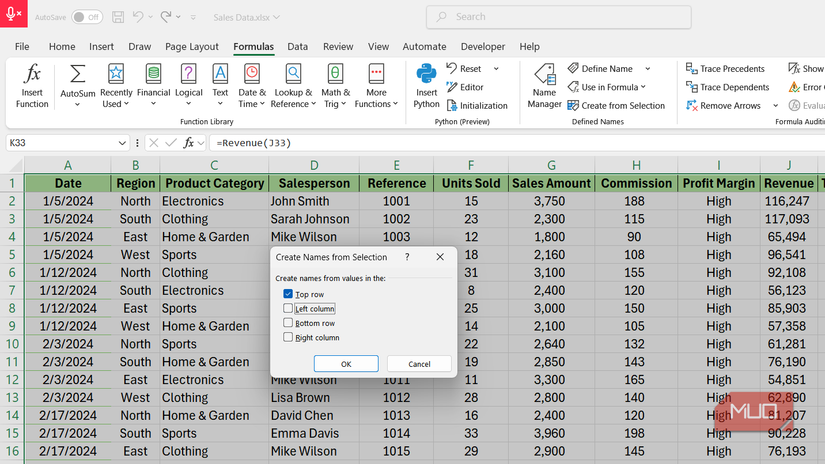Switch to the Page Layout tab
The image size is (825, 464).
[x=192, y=46]
